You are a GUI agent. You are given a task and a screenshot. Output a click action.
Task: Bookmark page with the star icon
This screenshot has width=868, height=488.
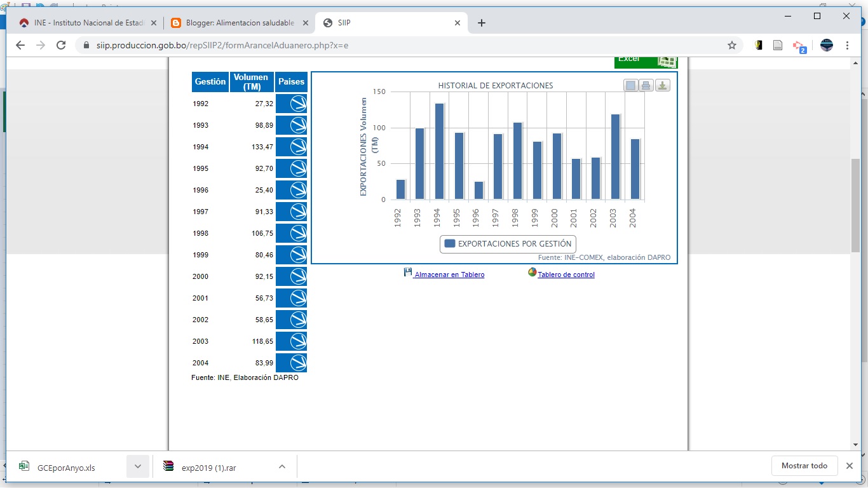click(732, 45)
